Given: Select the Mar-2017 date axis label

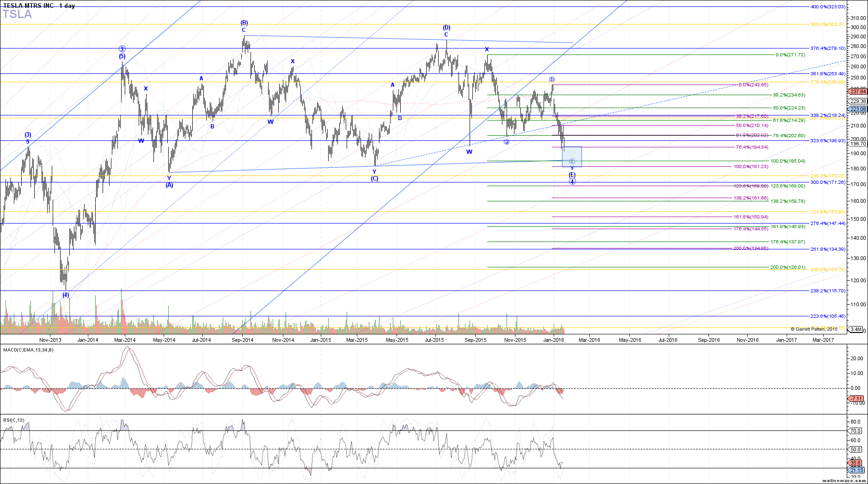Looking at the screenshot, I should pos(823,340).
